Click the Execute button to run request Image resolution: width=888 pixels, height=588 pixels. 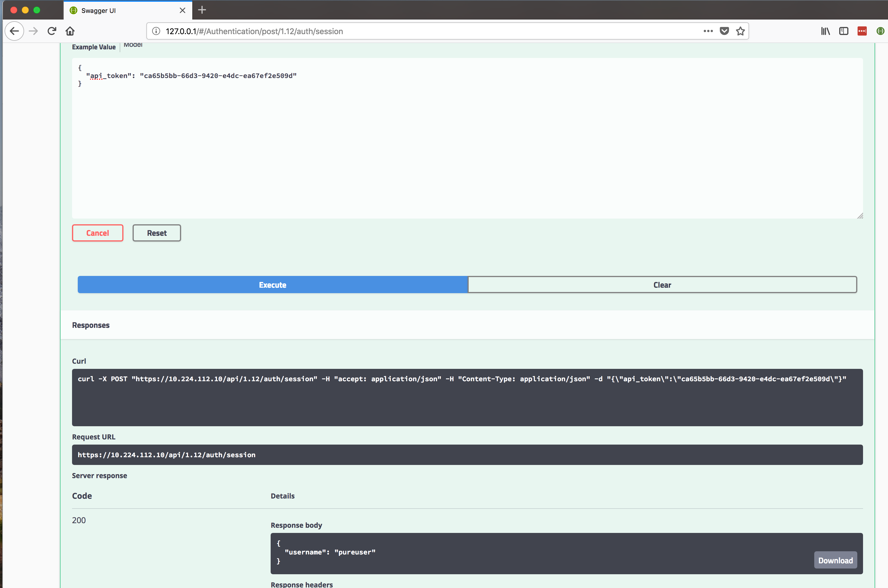pyautogui.click(x=272, y=284)
